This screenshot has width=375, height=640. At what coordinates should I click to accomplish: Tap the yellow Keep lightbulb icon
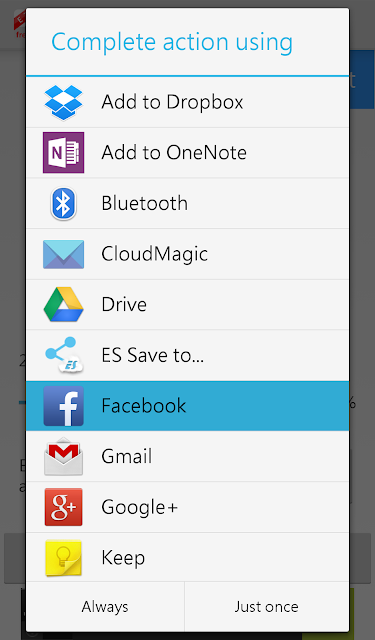pos(63,558)
